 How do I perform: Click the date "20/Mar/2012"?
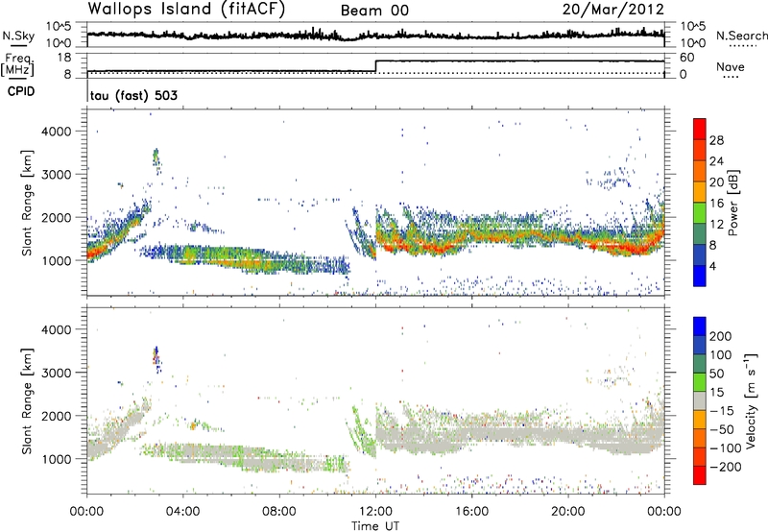(613, 10)
